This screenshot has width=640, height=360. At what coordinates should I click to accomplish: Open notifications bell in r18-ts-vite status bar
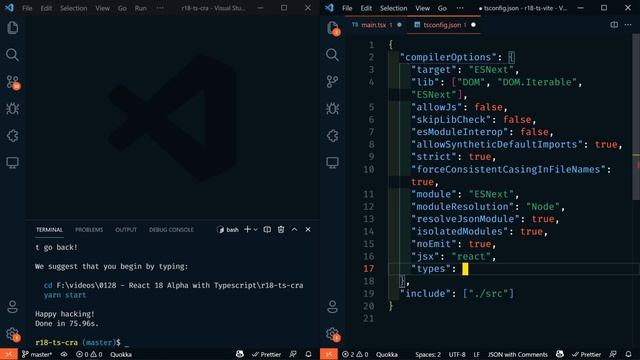[629, 354]
